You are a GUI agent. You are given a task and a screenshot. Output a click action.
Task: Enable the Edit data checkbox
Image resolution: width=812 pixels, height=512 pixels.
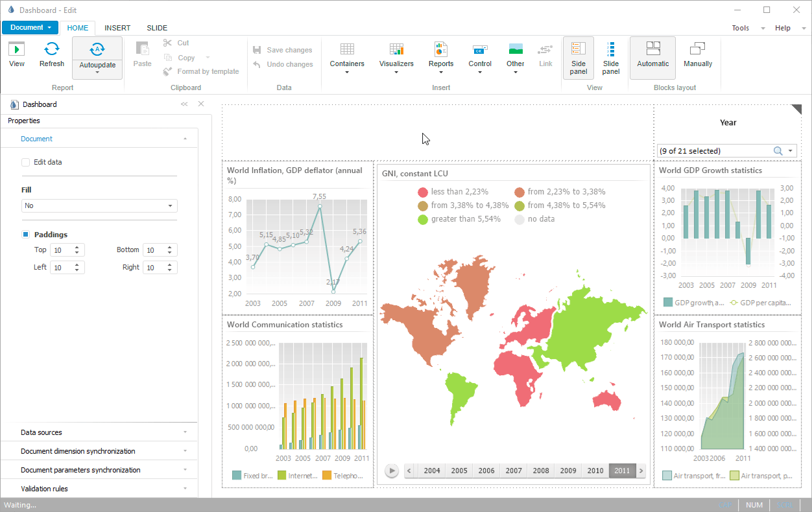[26, 163]
